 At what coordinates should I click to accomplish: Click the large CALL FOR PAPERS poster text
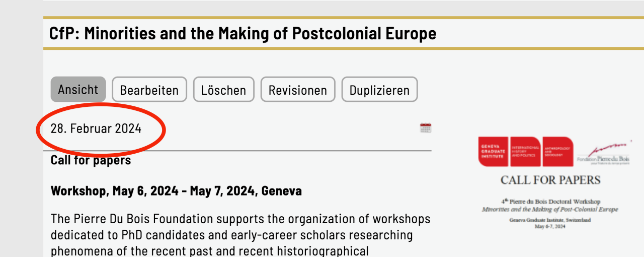550,180
